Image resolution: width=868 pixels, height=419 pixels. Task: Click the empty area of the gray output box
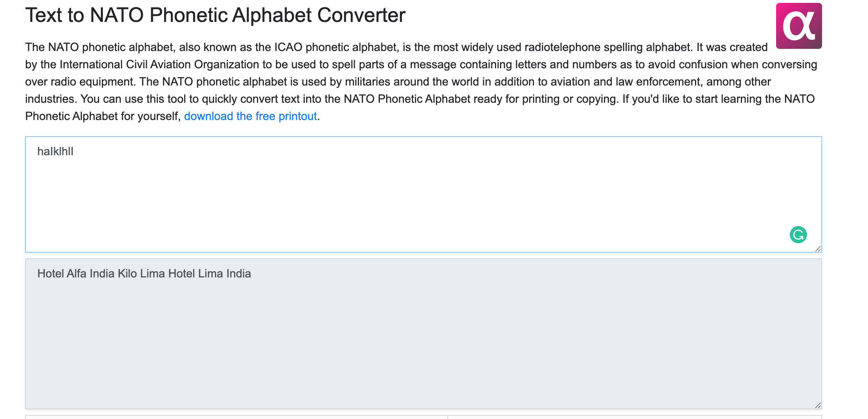(424, 341)
